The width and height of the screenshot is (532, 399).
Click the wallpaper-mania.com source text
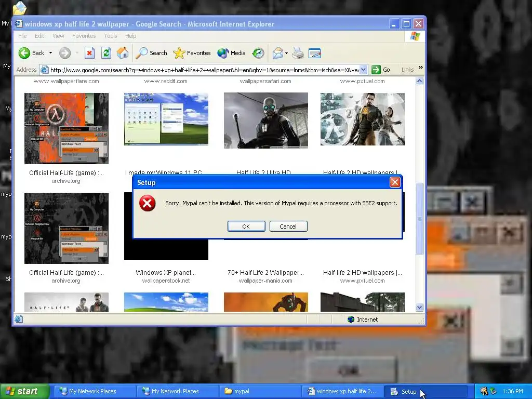(x=265, y=281)
